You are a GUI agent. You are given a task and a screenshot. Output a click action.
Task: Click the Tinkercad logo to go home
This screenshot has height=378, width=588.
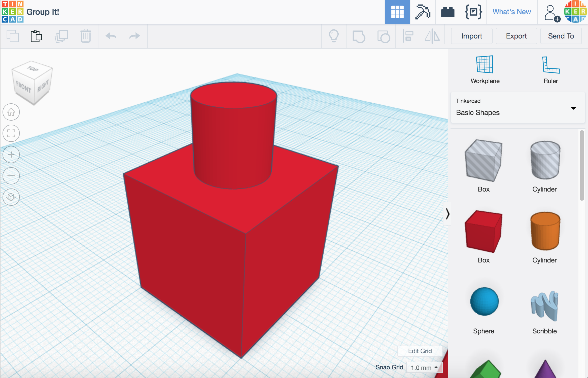point(12,12)
